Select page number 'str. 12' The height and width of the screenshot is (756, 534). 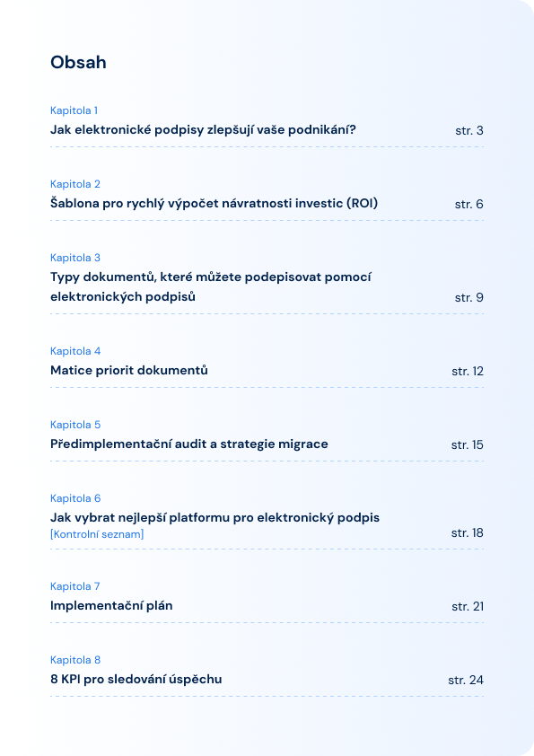(468, 371)
